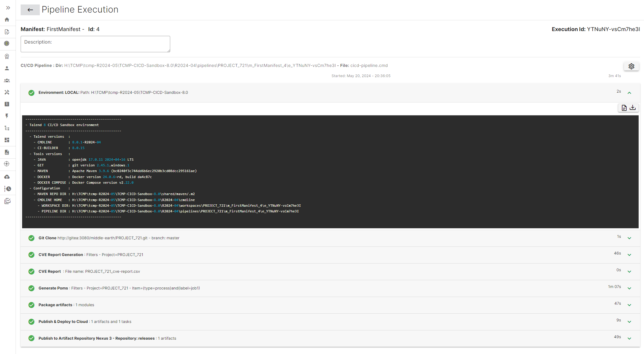Image resolution: width=644 pixels, height=354 pixels.
Task: Expand the Publish to Nexus 3 step
Action: (629, 338)
